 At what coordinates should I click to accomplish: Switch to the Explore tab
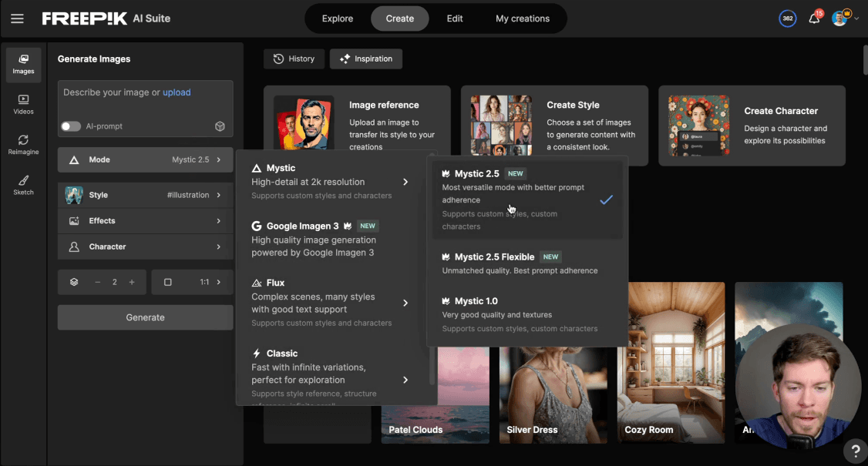(x=337, y=18)
